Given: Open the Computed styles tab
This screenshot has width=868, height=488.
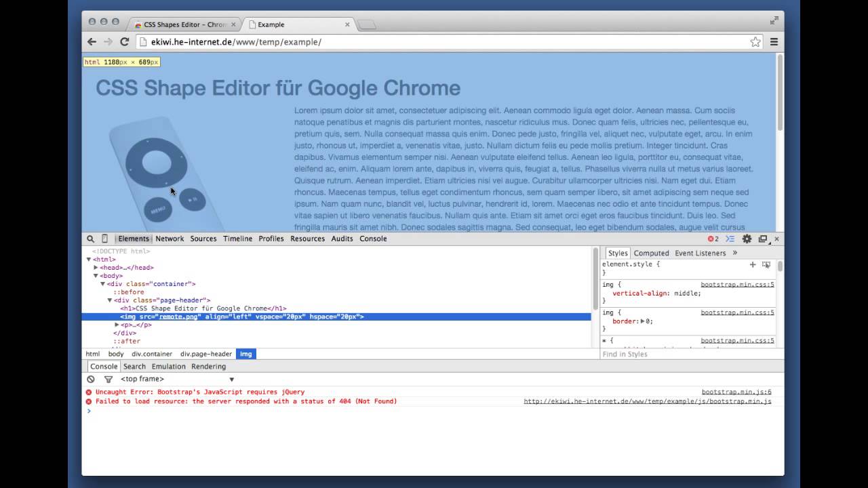Looking at the screenshot, I should point(652,253).
